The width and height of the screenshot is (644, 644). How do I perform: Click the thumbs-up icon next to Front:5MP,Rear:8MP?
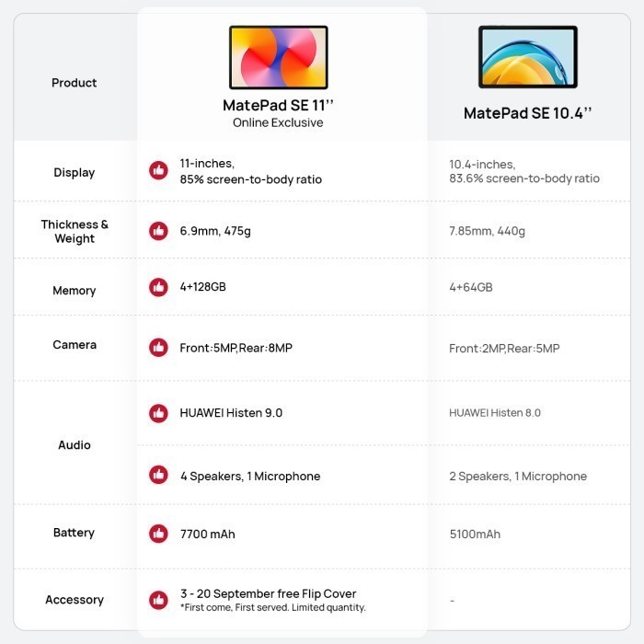point(158,348)
